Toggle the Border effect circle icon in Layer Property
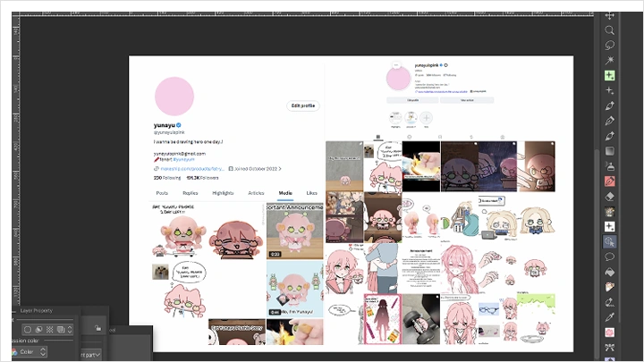The image size is (644, 362). tap(28, 330)
